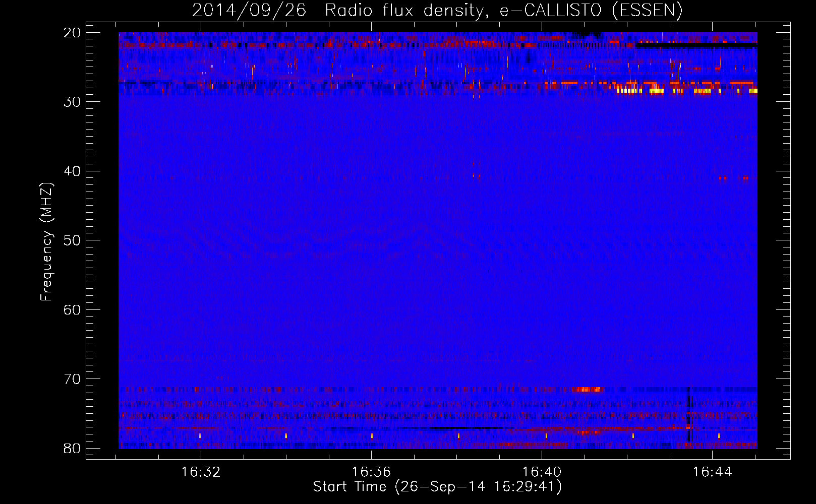Click the frequency tick label '20'
The height and width of the screenshot is (504, 816).
click(73, 32)
